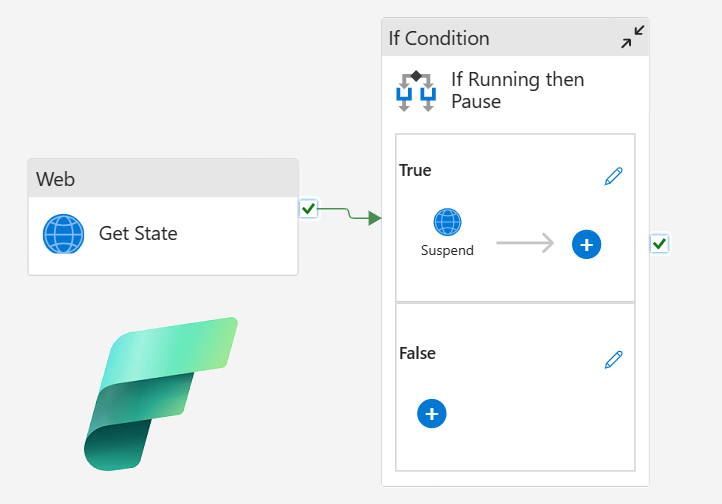This screenshot has width=722, height=504.
Task: Click the If Condition branching icon
Action: (416, 90)
